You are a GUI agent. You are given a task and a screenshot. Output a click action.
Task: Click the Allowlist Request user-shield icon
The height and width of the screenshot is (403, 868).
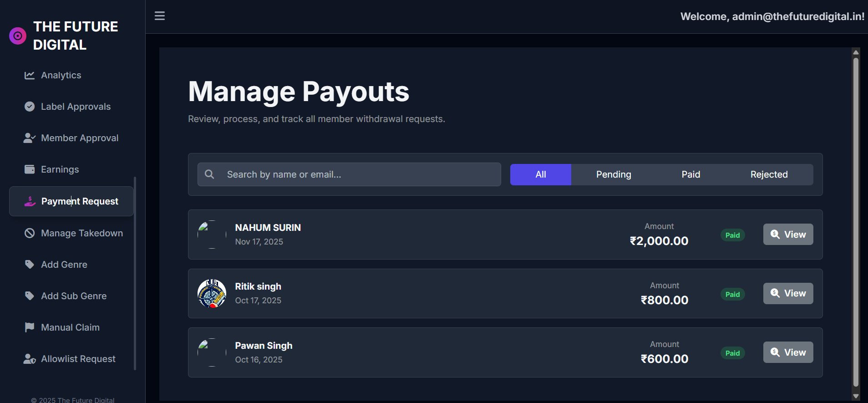30,359
